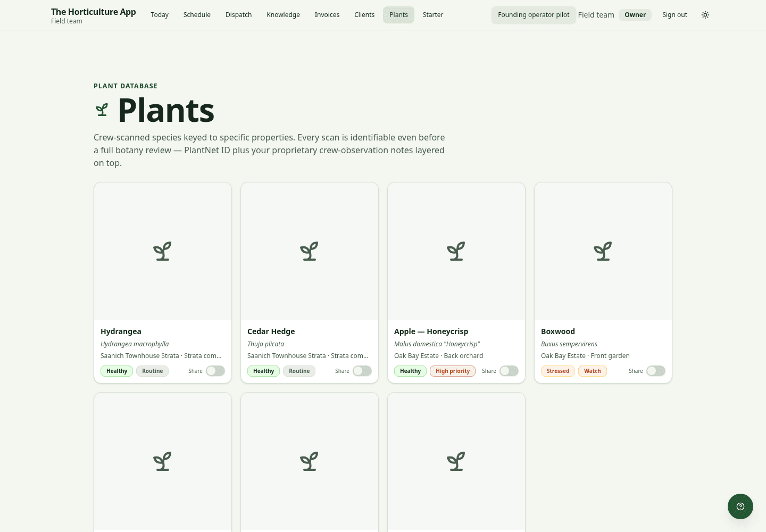This screenshot has width=766, height=532.
Task: Open the Cedar Hedge sprout placeholder image
Action: pos(310,251)
